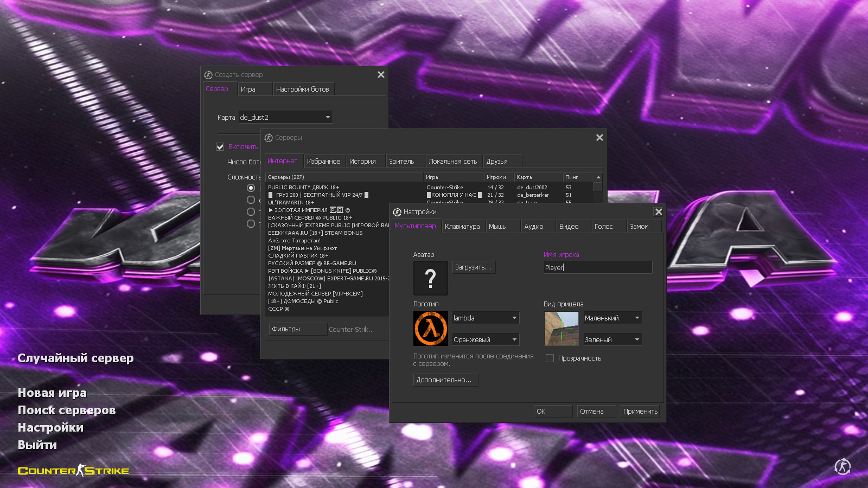
Task: Click the crosshair preview image
Action: pos(561,329)
